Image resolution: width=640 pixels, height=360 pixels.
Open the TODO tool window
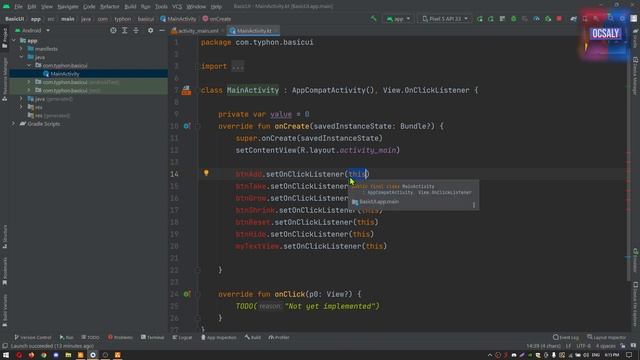tap(90, 338)
